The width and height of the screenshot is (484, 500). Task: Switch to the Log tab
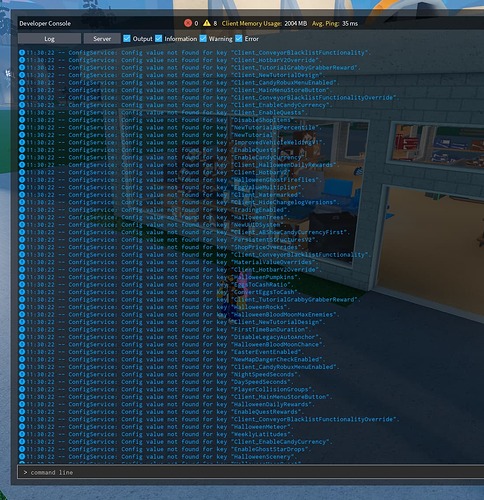(49, 39)
